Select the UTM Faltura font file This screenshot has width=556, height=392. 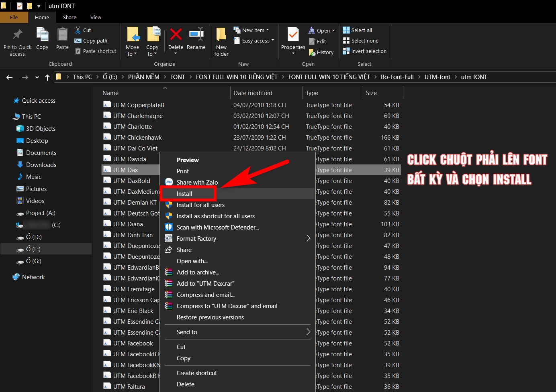129,386
